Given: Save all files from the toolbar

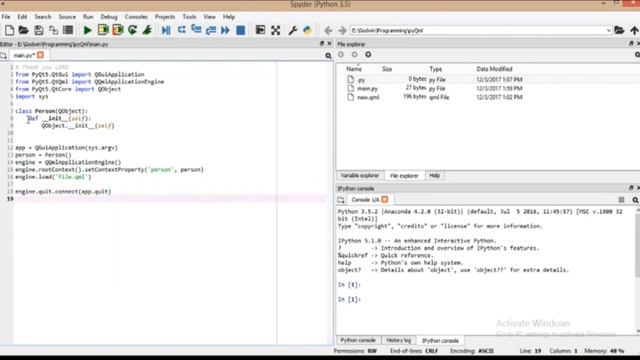Looking at the screenshot, I should pos(53,30).
